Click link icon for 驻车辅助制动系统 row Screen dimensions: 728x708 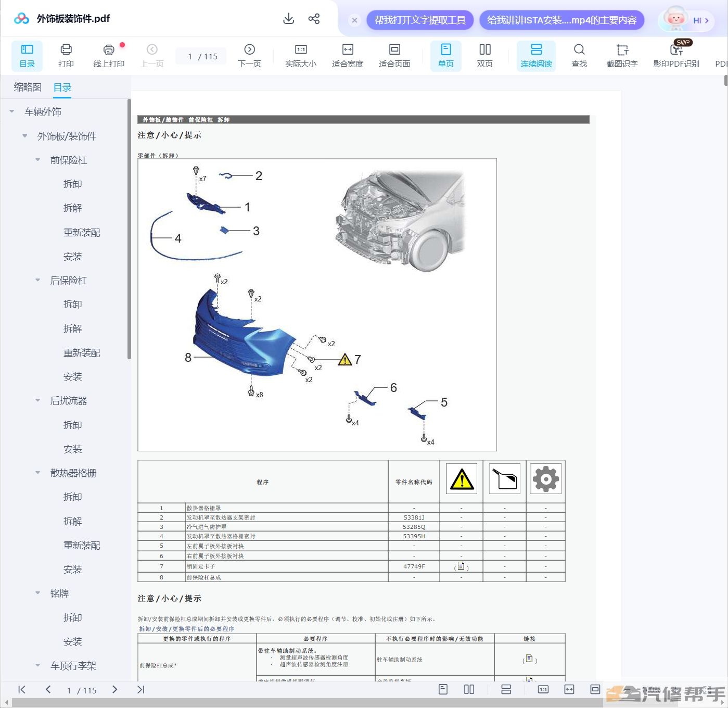click(x=529, y=659)
